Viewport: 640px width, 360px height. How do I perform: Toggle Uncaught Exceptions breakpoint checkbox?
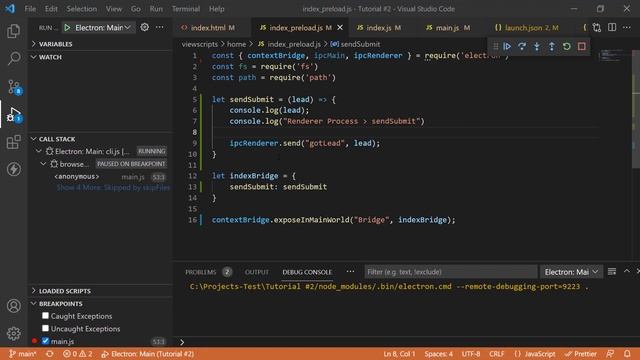45,328
